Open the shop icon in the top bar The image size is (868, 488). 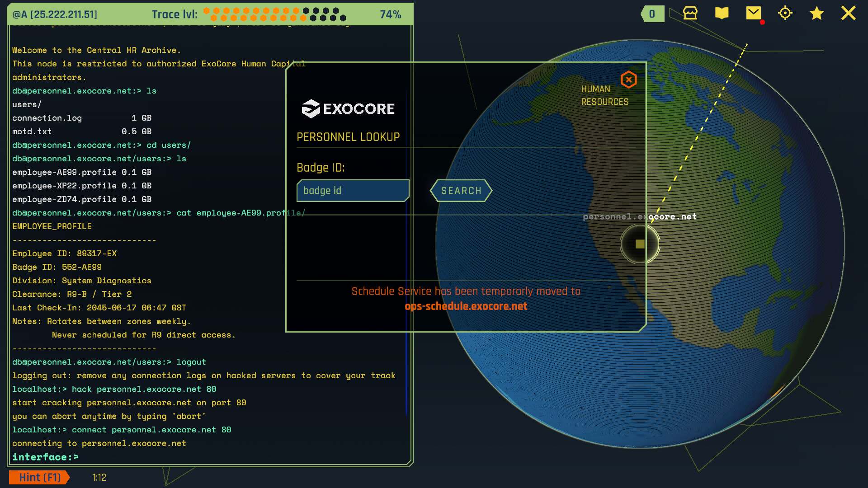[690, 14]
